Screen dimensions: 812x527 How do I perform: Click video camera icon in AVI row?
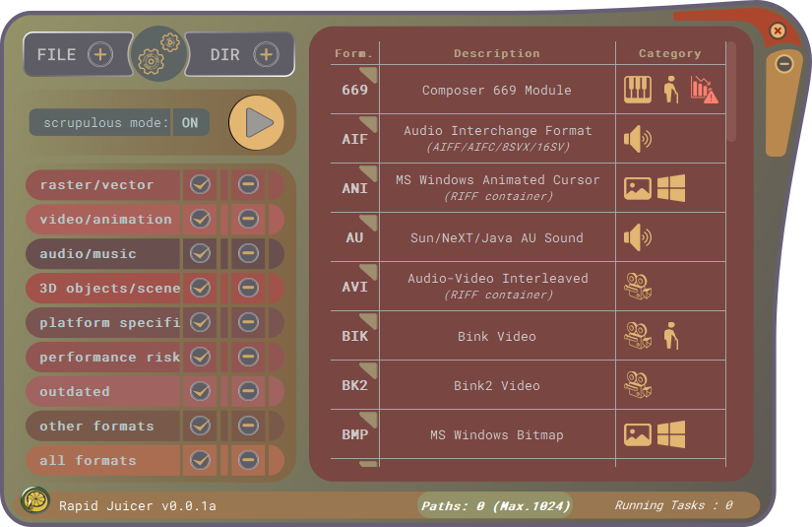pos(638,286)
